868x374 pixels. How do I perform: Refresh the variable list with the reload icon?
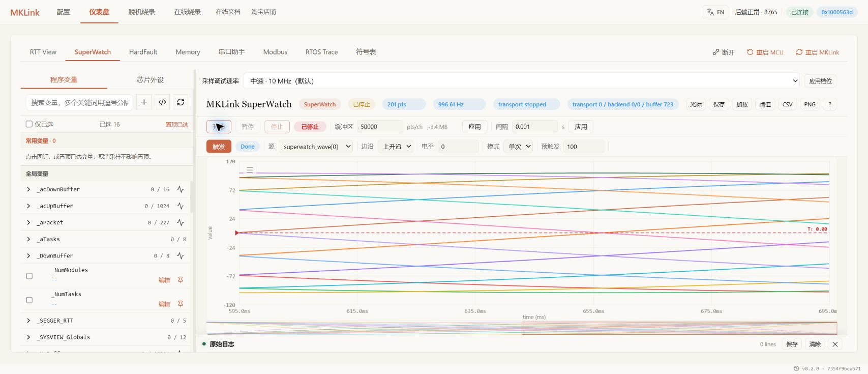point(181,102)
